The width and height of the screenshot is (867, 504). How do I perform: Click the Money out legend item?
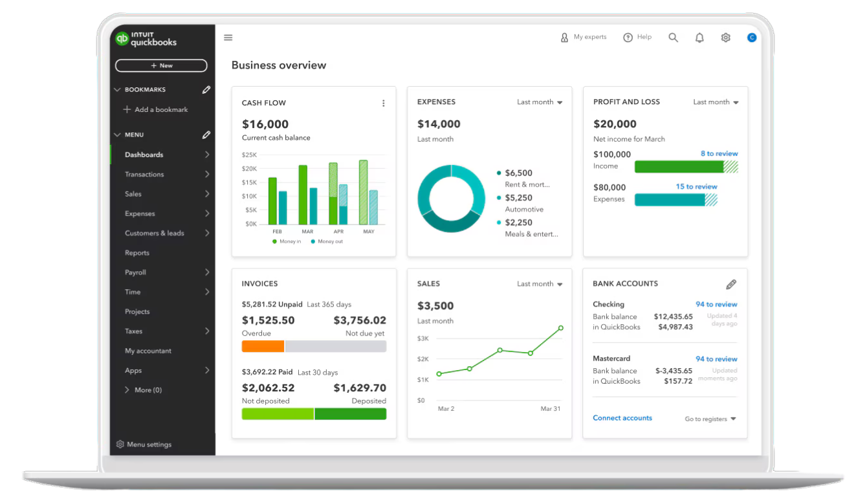point(327,242)
